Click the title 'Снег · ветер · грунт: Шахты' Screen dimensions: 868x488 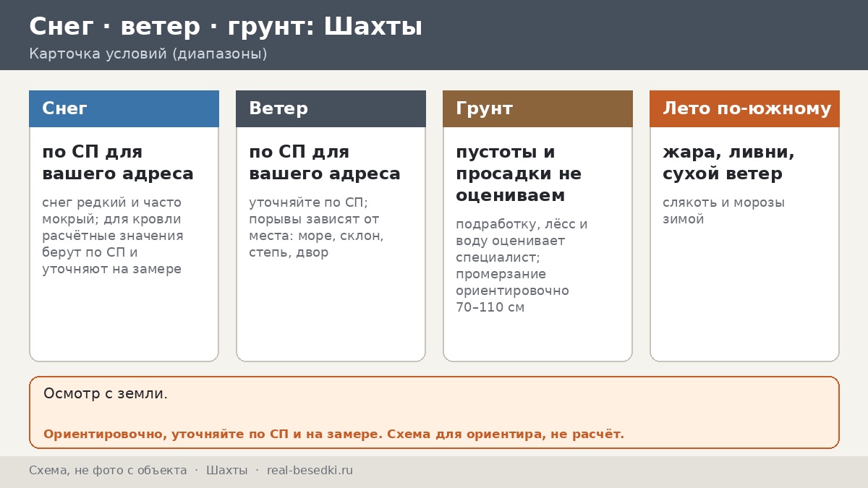226,27
